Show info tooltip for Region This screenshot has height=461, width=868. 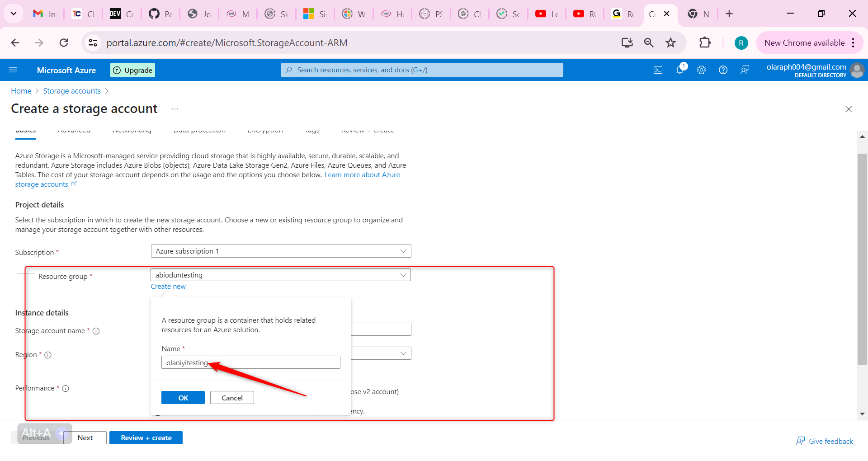[x=48, y=355]
